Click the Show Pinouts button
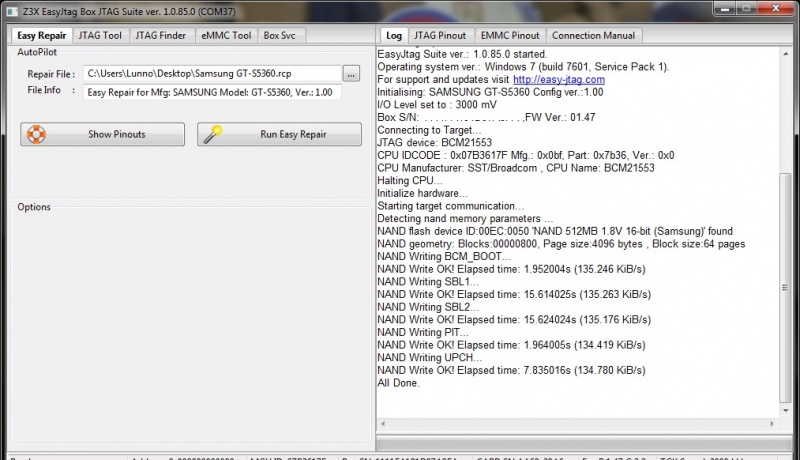Image resolution: width=800 pixels, height=460 pixels. click(103, 134)
